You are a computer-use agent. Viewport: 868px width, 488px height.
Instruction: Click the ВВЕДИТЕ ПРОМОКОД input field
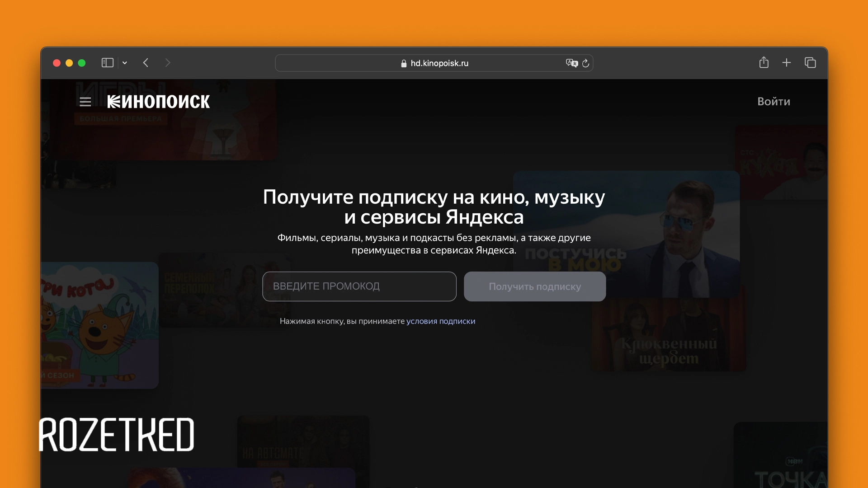point(359,286)
